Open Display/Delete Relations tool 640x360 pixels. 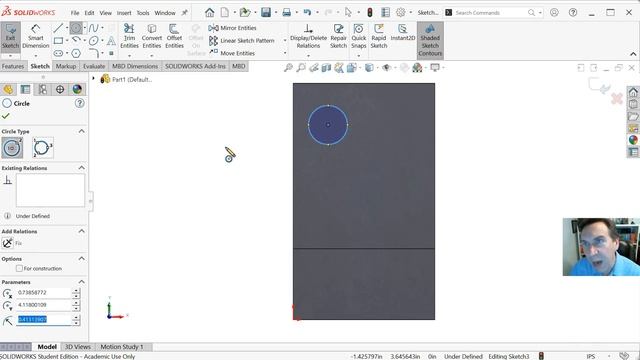(x=308, y=36)
